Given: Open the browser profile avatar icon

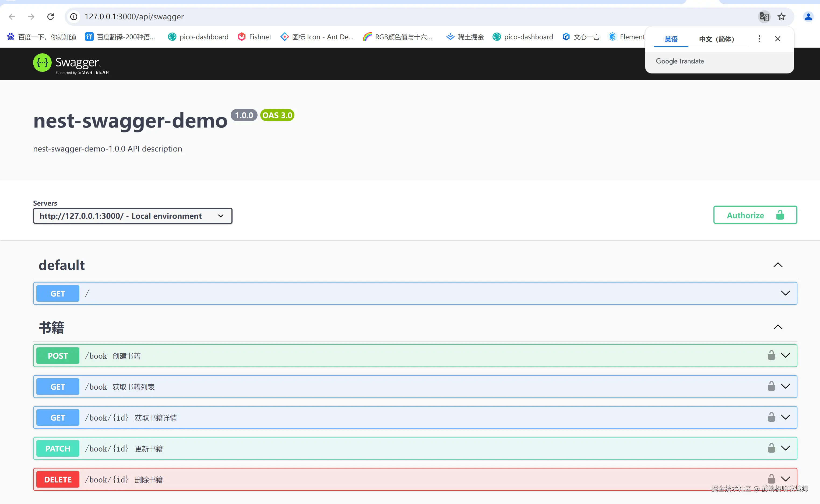Looking at the screenshot, I should click(x=808, y=17).
